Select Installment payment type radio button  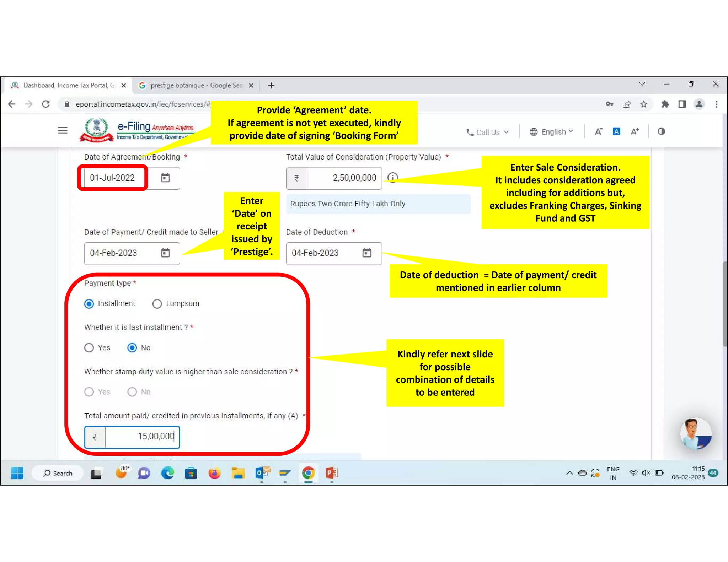click(x=89, y=304)
